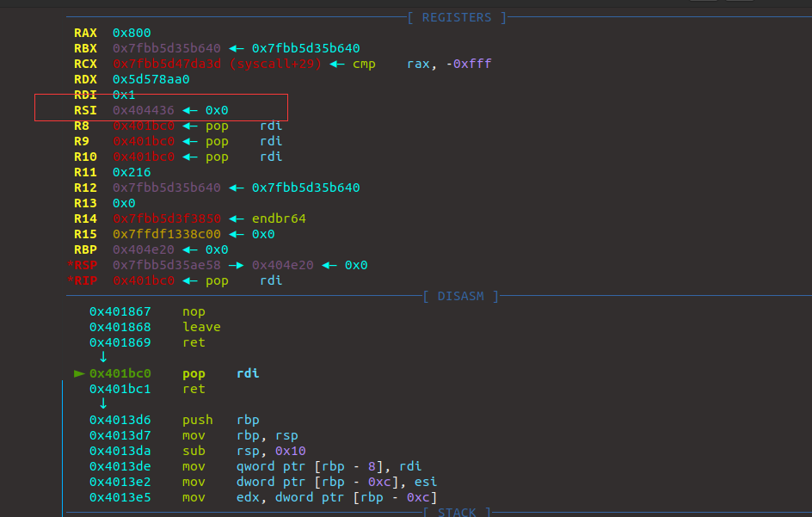Select the current address 0x401bc0 in disassembly
Viewport: 812px width, 517px height.
120,373
